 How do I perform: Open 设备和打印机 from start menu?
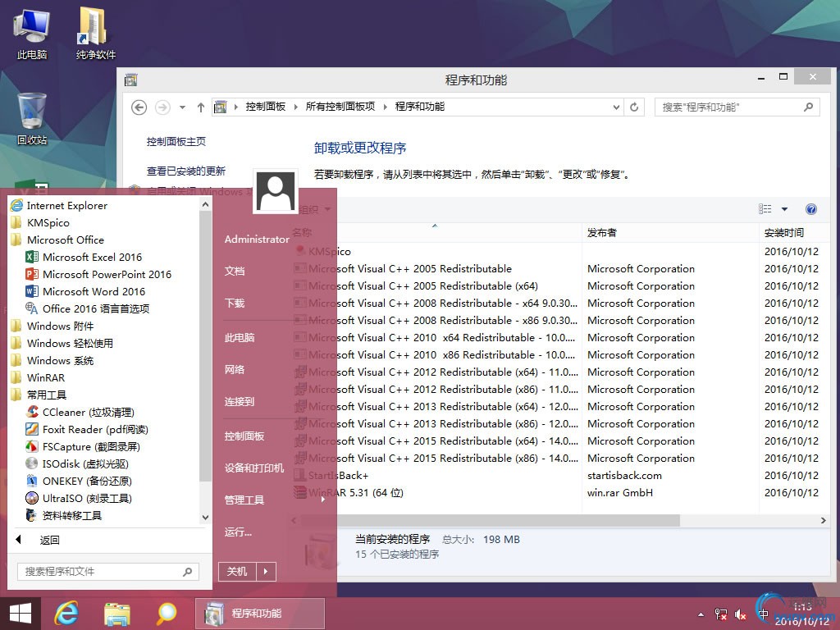tap(254, 468)
